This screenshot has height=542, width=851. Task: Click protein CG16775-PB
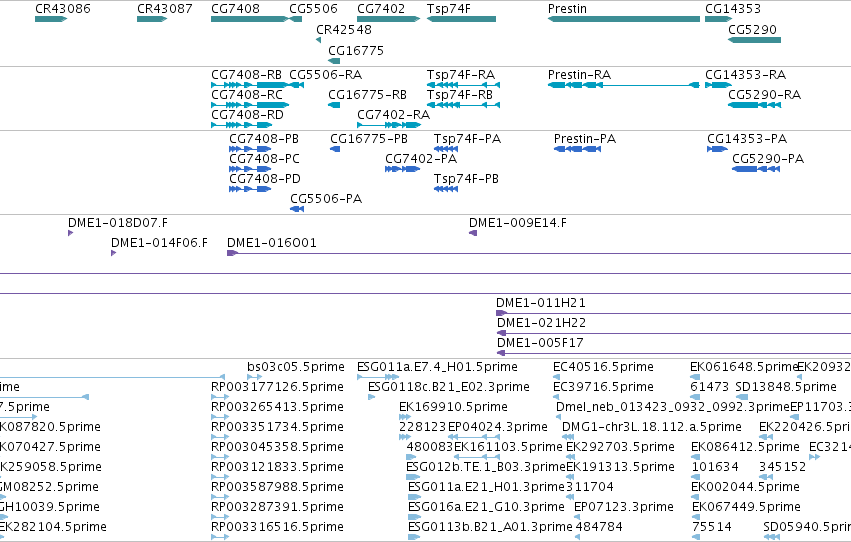tap(335, 149)
